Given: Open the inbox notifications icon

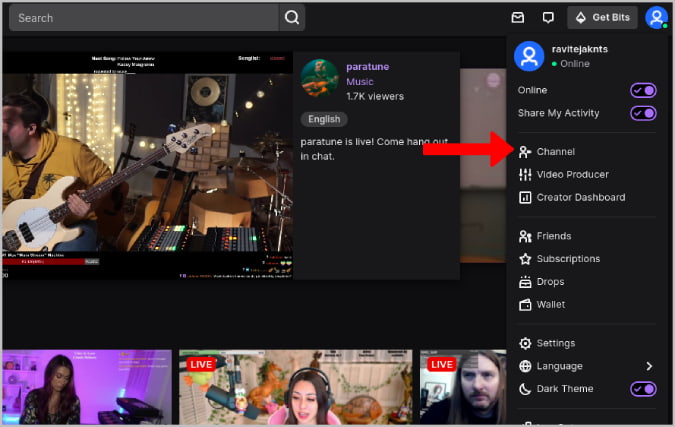Looking at the screenshot, I should click(x=518, y=18).
